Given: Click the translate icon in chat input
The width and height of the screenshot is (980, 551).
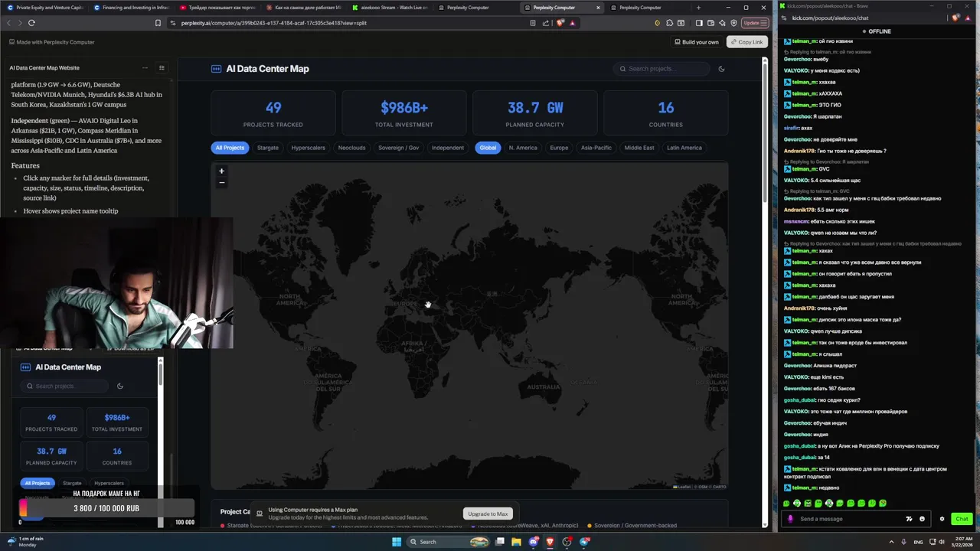Looking at the screenshot, I should (x=909, y=519).
